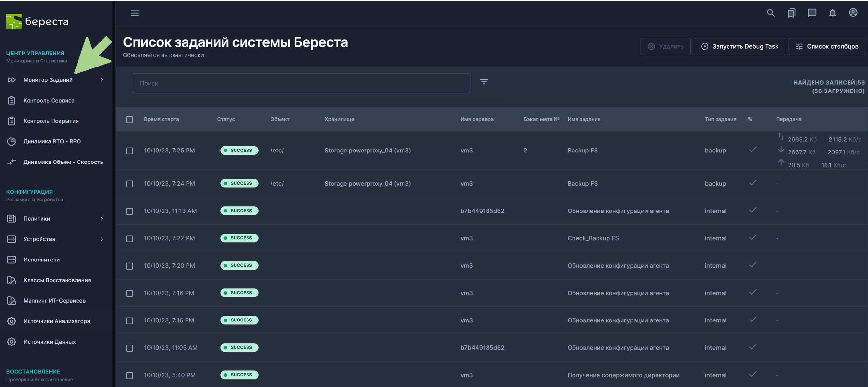Open the chat messages icon
The height and width of the screenshot is (387, 868).
pyautogui.click(x=812, y=13)
